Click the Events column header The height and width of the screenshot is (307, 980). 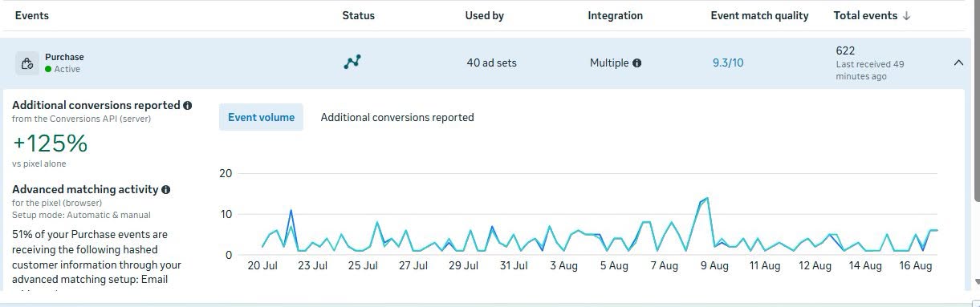pos(32,15)
